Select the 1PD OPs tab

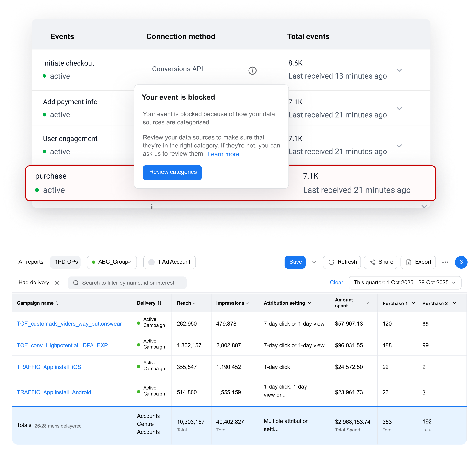66,262
